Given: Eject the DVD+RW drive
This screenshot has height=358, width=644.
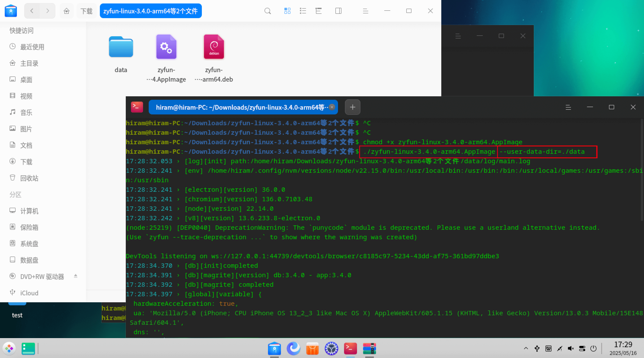Looking at the screenshot, I should pos(76,276).
